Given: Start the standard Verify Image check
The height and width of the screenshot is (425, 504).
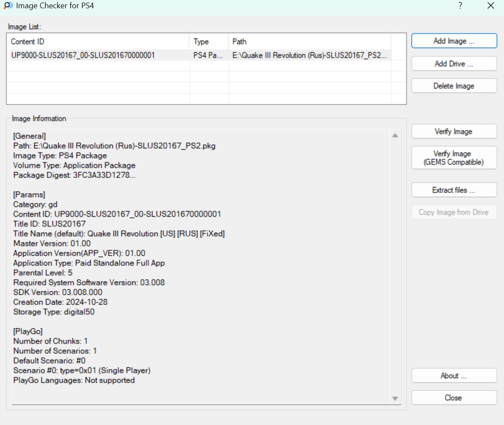Looking at the screenshot, I should click(454, 132).
